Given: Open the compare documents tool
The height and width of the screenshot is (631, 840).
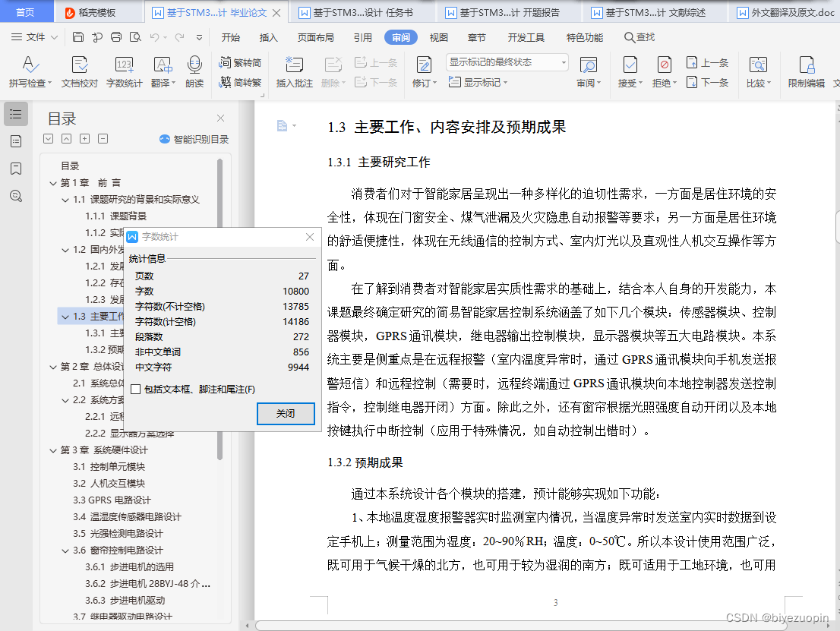Looking at the screenshot, I should coord(758,71).
